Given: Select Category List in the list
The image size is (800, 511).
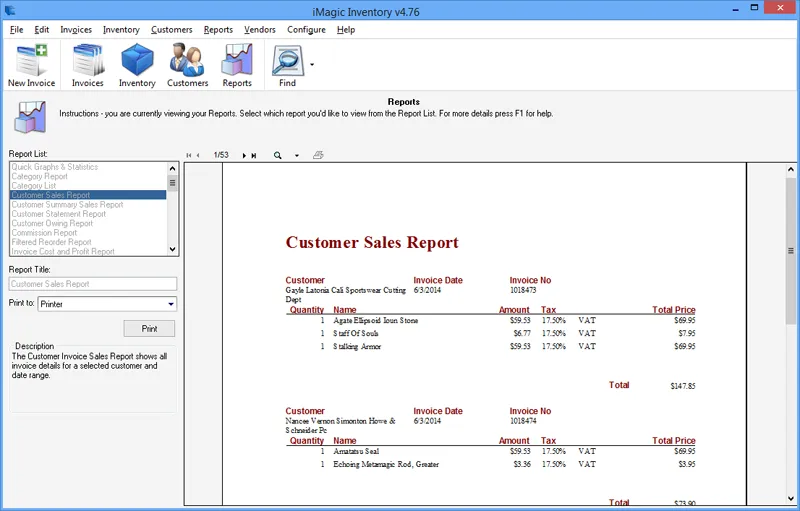Looking at the screenshot, I should [x=88, y=186].
